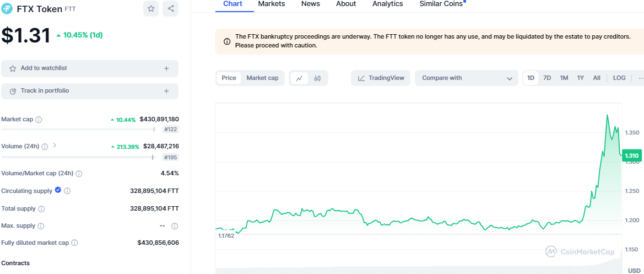Click the Circulating supply info icon
Viewport: 644px width, 274px height.
coord(67,191)
